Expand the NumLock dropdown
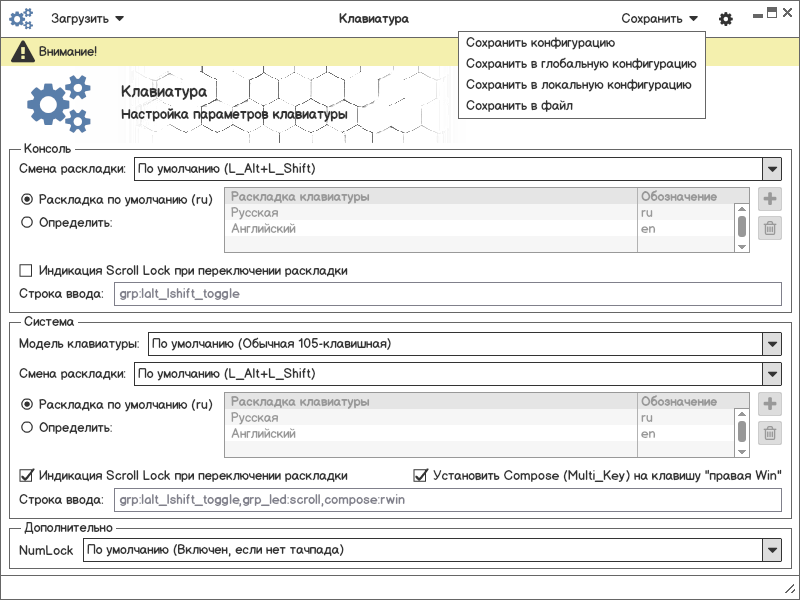This screenshot has width=800, height=600. coord(770,550)
